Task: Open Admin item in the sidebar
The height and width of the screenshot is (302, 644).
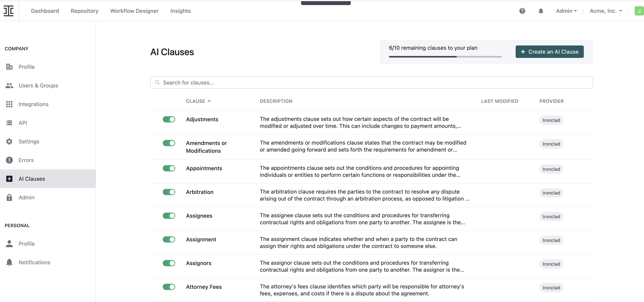Action: (x=48, y=197)
